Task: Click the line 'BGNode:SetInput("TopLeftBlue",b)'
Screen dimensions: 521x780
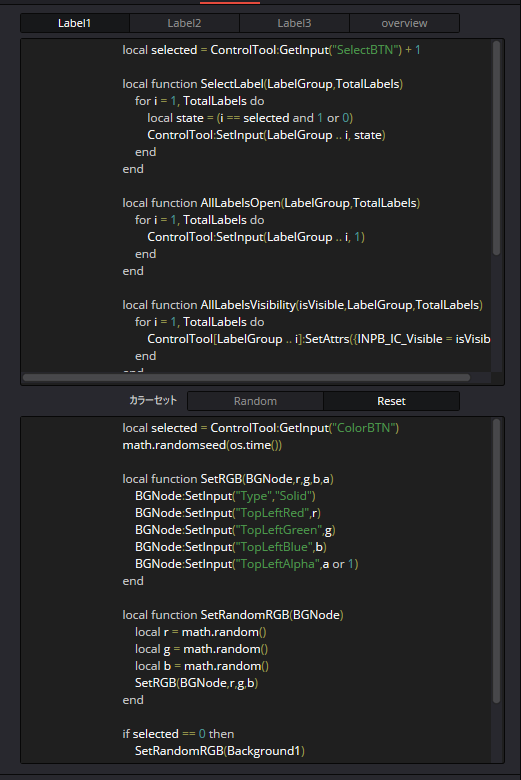Action: (231, 547)
